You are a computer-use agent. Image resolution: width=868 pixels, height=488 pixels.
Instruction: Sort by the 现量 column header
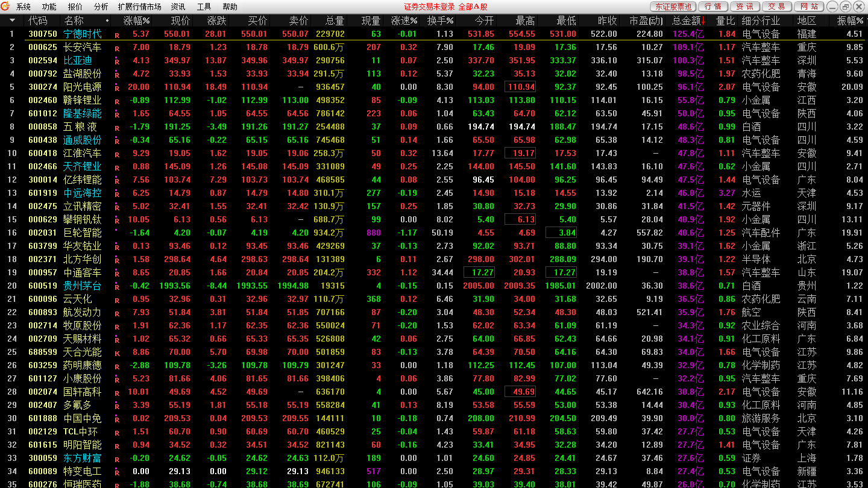pyautogui.click(x=371, y=20)
